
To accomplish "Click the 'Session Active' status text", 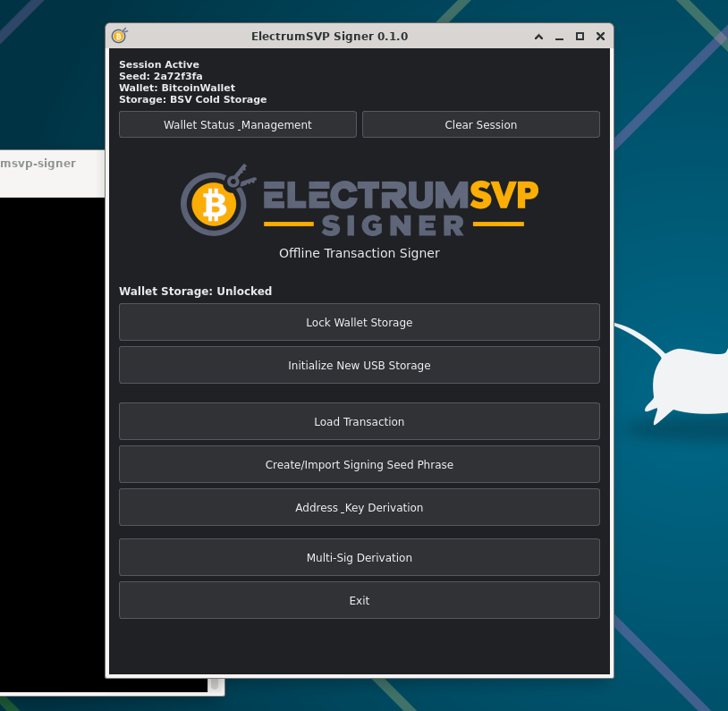I will click(x=159, y=64).
